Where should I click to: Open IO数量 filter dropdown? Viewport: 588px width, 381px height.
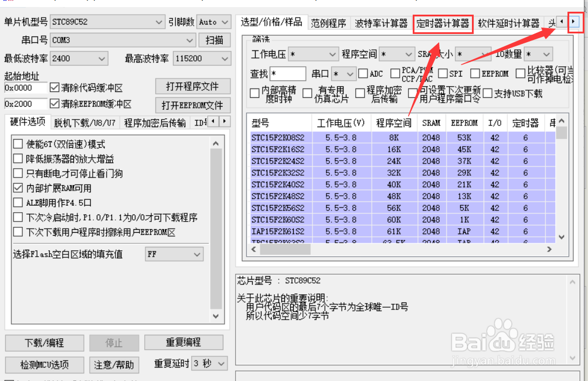coord(538,55)
